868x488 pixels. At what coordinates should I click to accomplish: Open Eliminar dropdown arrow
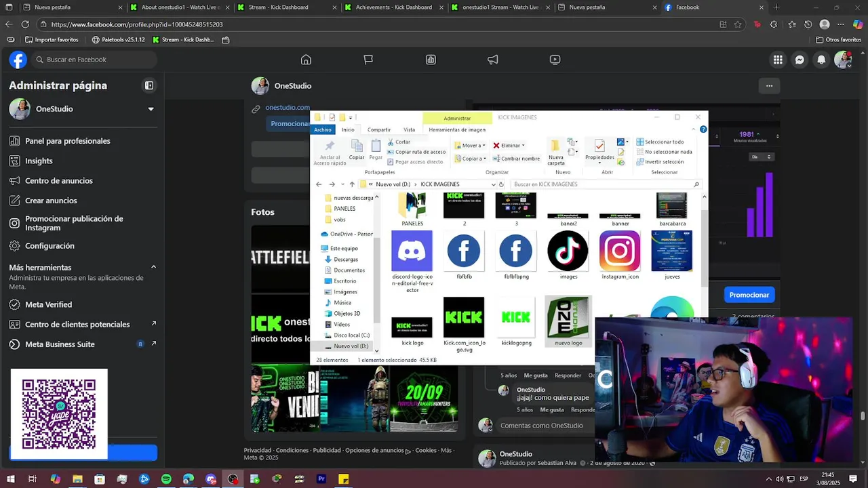tap(523, 145)
